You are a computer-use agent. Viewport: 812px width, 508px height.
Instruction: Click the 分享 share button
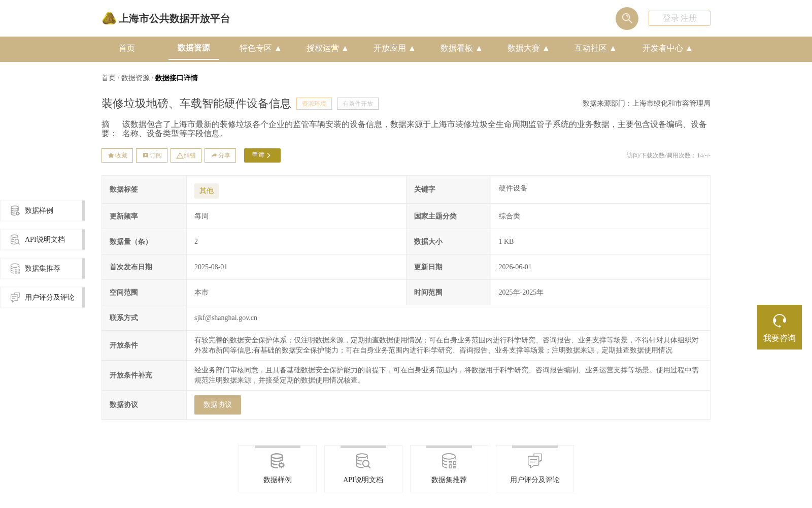(220, 155)
